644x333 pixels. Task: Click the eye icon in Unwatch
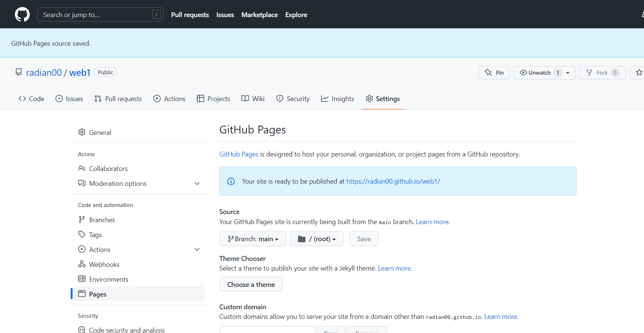click(x=523, y=72)
